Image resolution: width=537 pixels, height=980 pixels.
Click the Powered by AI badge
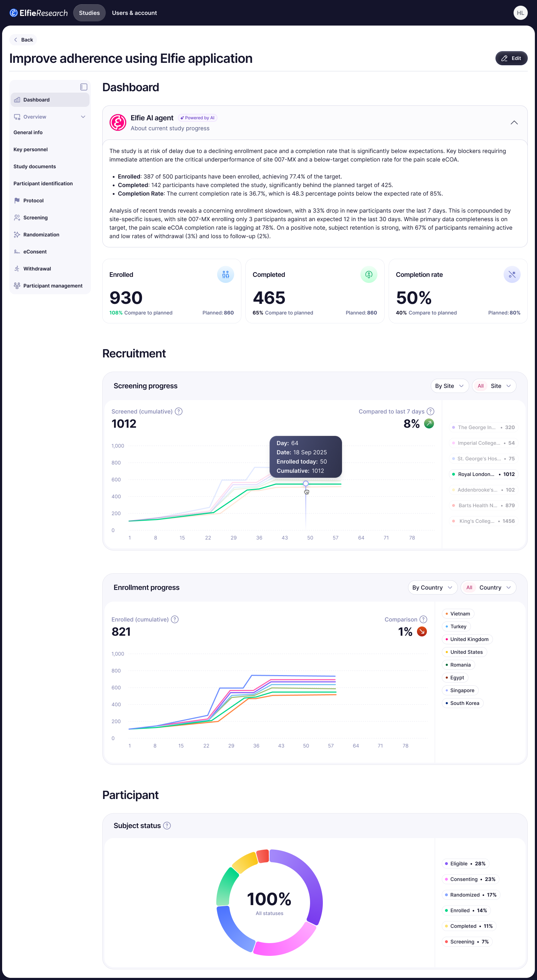[197, 118]
